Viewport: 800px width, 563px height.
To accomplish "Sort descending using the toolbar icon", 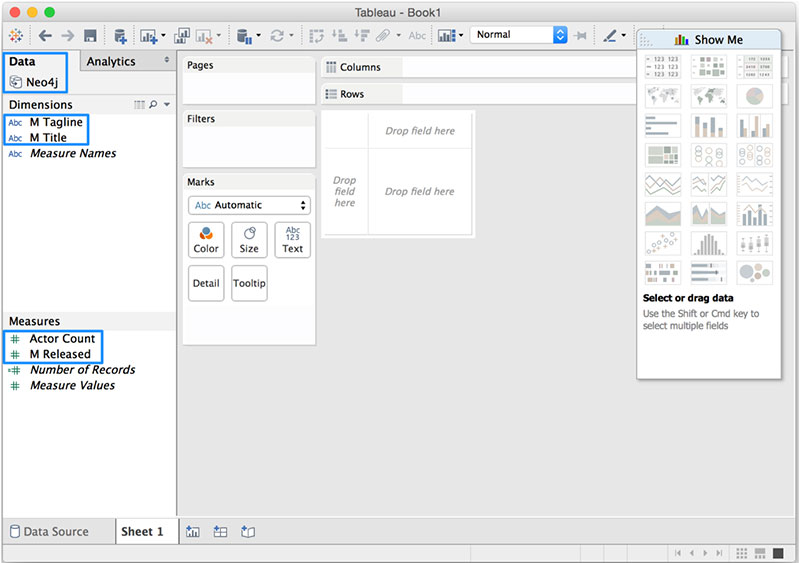I will (362, 35).
